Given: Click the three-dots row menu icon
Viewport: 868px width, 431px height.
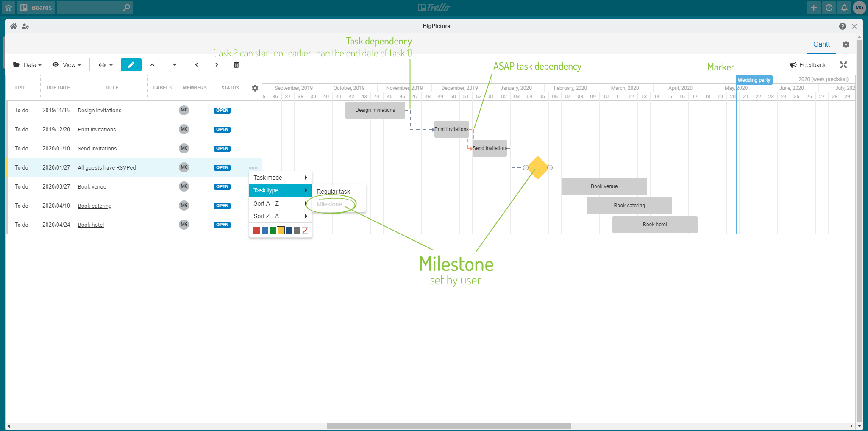Looking at the screenshot, I should (x=253, y=168).
